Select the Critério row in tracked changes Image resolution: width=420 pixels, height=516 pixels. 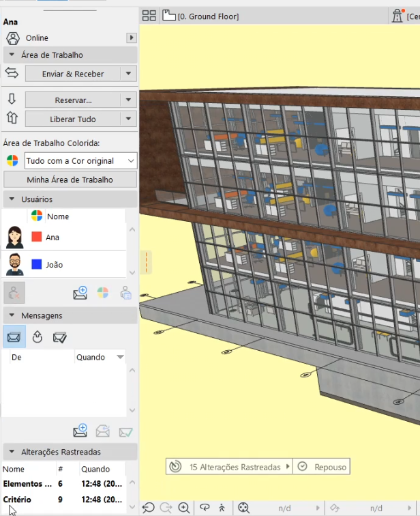[x=17, y=500]
